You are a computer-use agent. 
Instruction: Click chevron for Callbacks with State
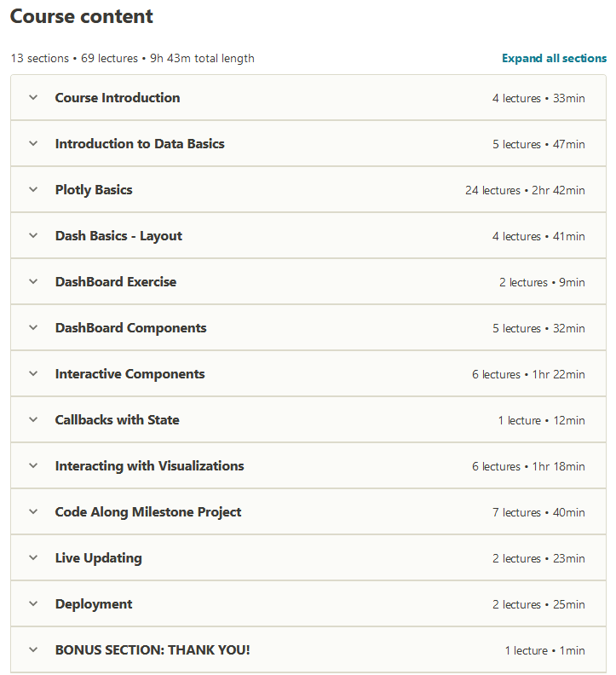[33, 419]
